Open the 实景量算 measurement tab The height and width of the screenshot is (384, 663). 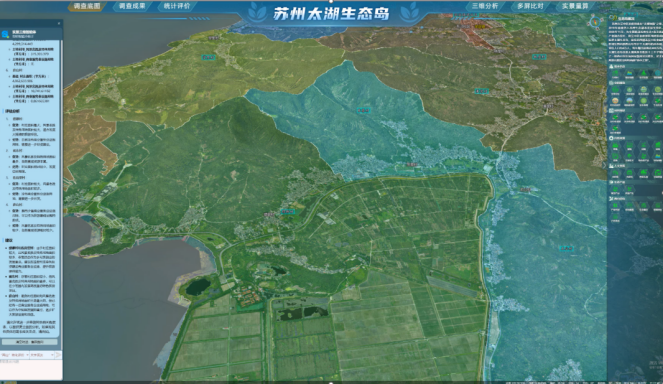(575, 6)
